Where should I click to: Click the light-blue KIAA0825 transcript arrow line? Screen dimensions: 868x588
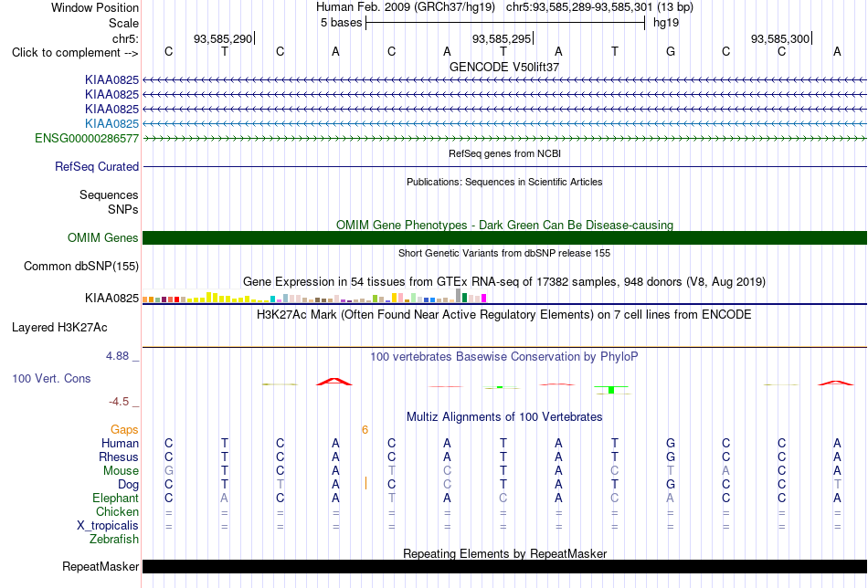505,123
